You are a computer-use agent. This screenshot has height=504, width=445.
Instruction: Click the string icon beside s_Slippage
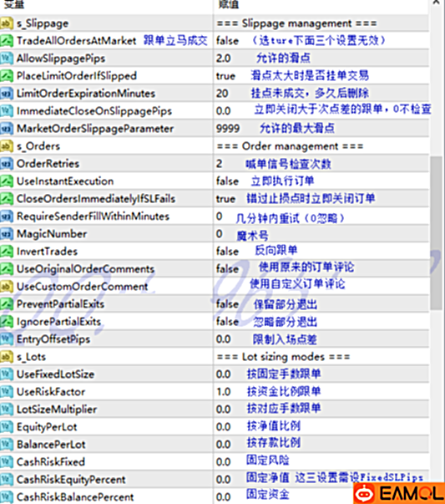coord(7,23)
